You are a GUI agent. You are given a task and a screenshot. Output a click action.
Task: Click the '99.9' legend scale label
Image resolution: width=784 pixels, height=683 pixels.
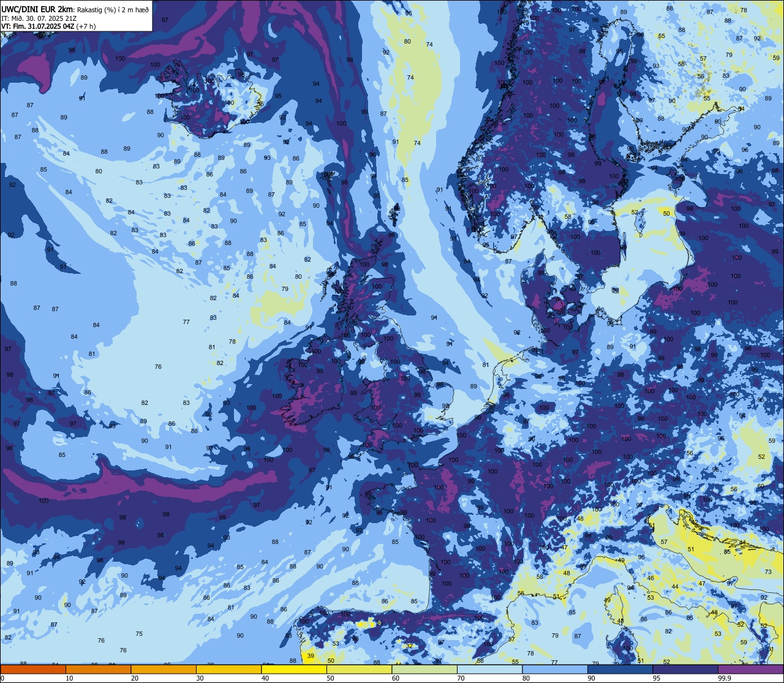click(x=725, y=678)
